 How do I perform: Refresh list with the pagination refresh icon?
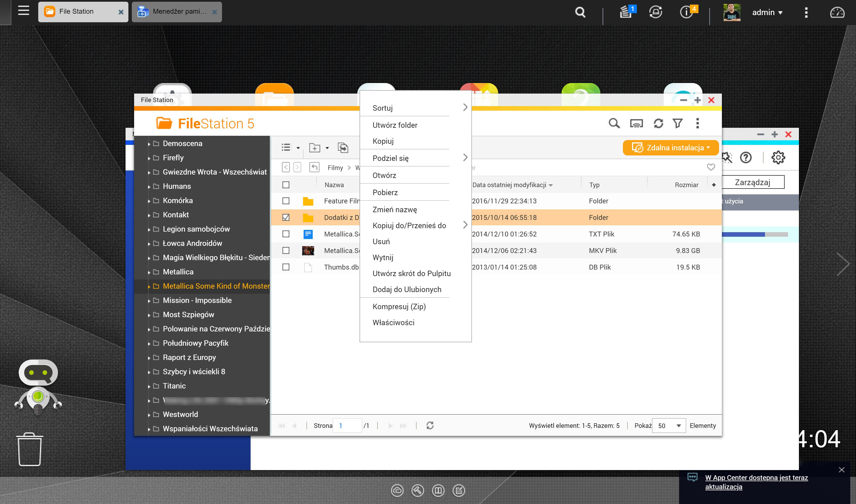point(430,426)
